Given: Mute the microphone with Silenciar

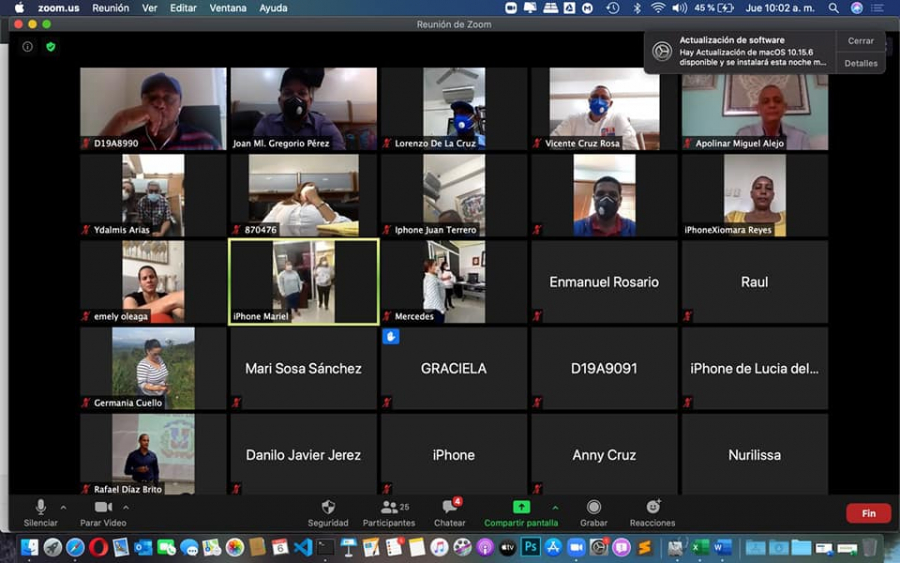Looking at the screenshot, I should tap(41, 508).
